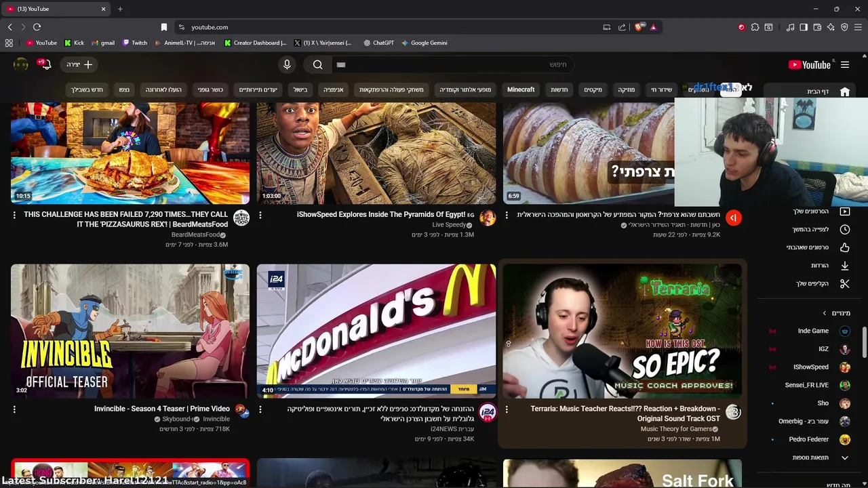Open the Kick bookmark
Viewport: 868px width, 488px height.
tap(74, 43)
